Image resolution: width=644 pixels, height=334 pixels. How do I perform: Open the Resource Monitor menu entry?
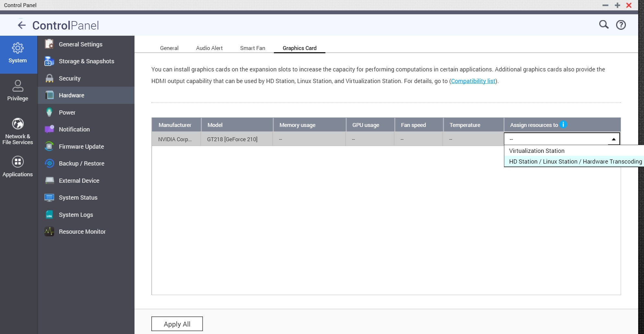(86, 231)
